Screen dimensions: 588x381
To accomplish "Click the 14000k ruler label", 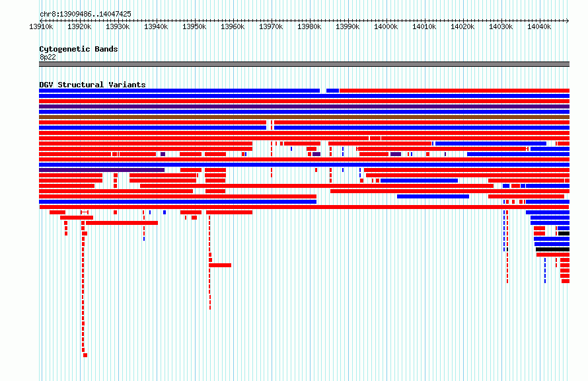I will tap(385, 26).
